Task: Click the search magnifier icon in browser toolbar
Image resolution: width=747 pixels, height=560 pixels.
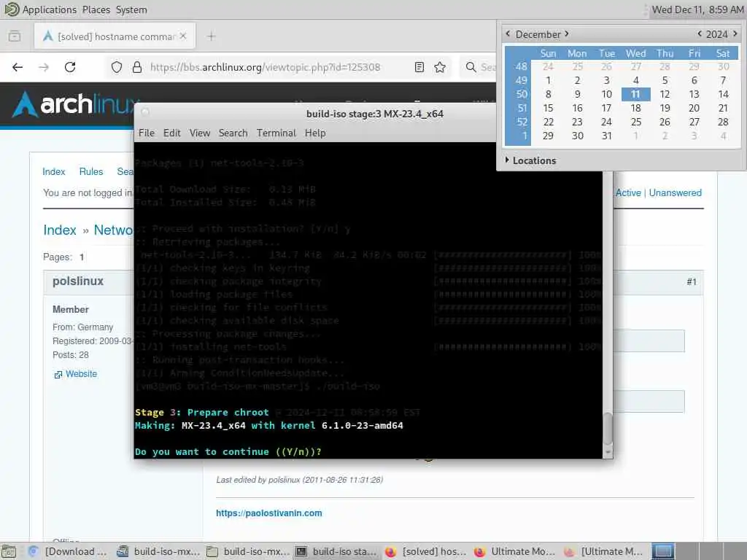Action: [471, 67]
